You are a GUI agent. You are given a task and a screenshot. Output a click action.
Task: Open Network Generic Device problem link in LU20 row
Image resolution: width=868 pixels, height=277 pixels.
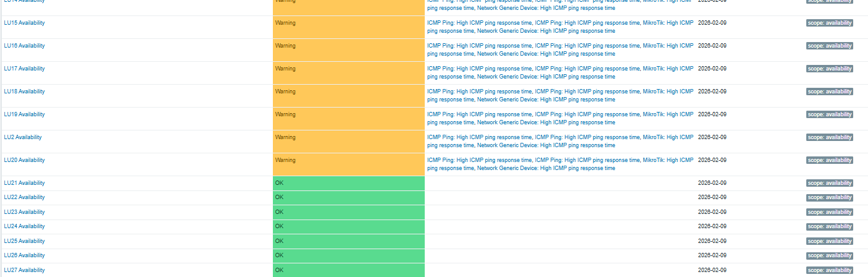pos(546,168)
